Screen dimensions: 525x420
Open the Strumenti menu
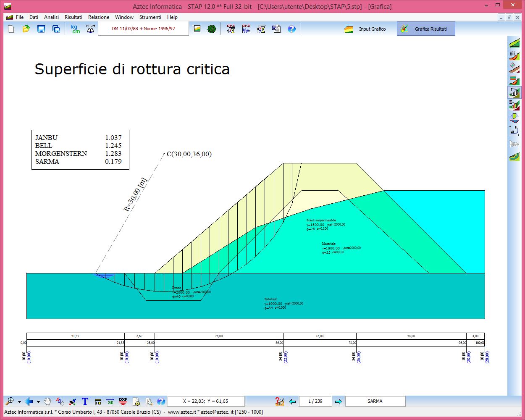coord(150,17)
